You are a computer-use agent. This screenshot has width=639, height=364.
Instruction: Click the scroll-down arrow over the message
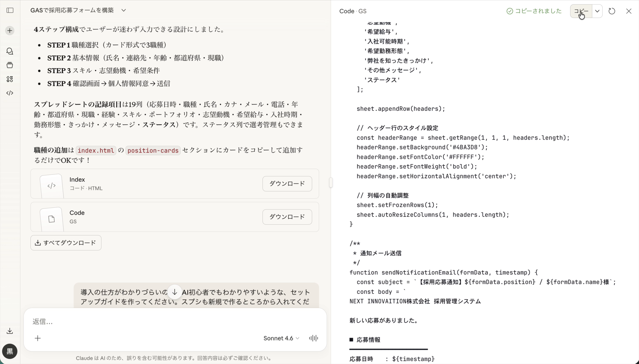tap(174, 291)
